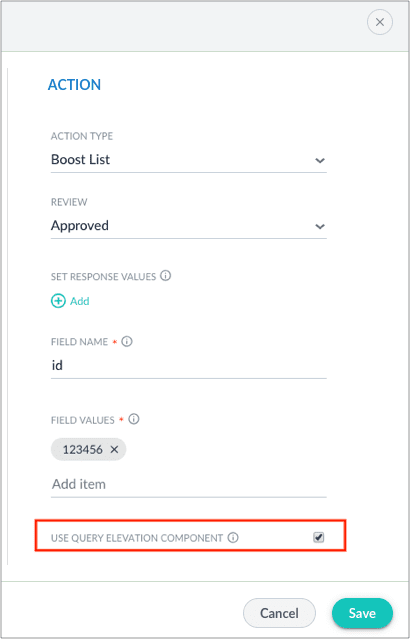Uncheck the Use Query Elevation Component checkbox
Image resolution: width=410 pixels, height=639 pixels.
[x=318, y=538]
